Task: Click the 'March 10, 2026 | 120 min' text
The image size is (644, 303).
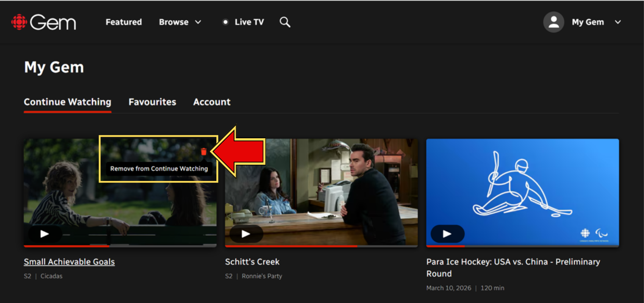Action: tap(465, 288)
